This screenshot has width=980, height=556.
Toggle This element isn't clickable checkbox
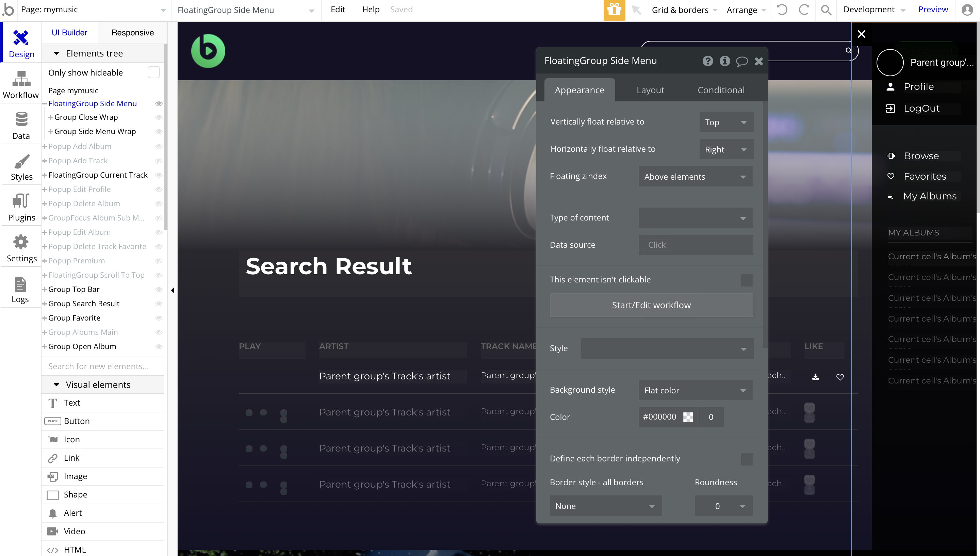(x=747, y=280)
